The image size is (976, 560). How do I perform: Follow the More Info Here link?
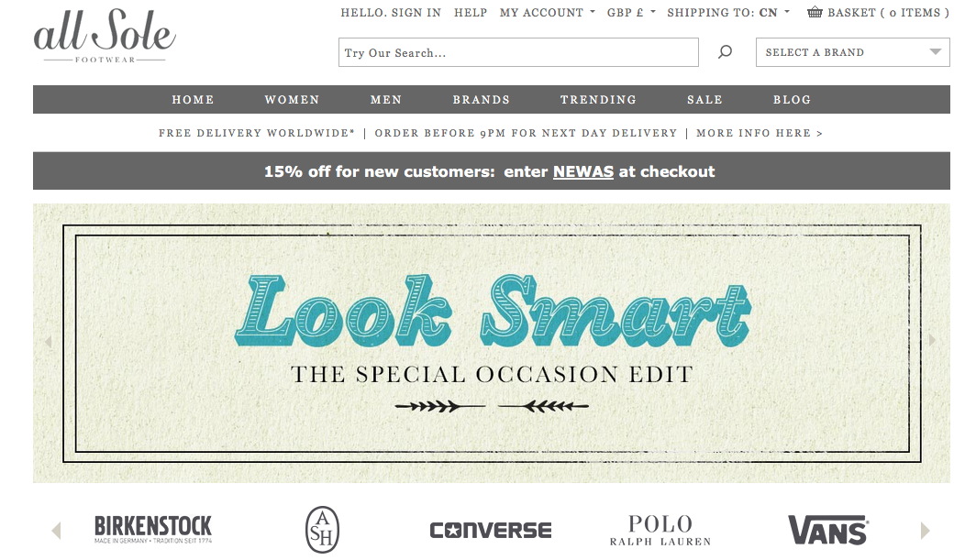tap(760, 133)
